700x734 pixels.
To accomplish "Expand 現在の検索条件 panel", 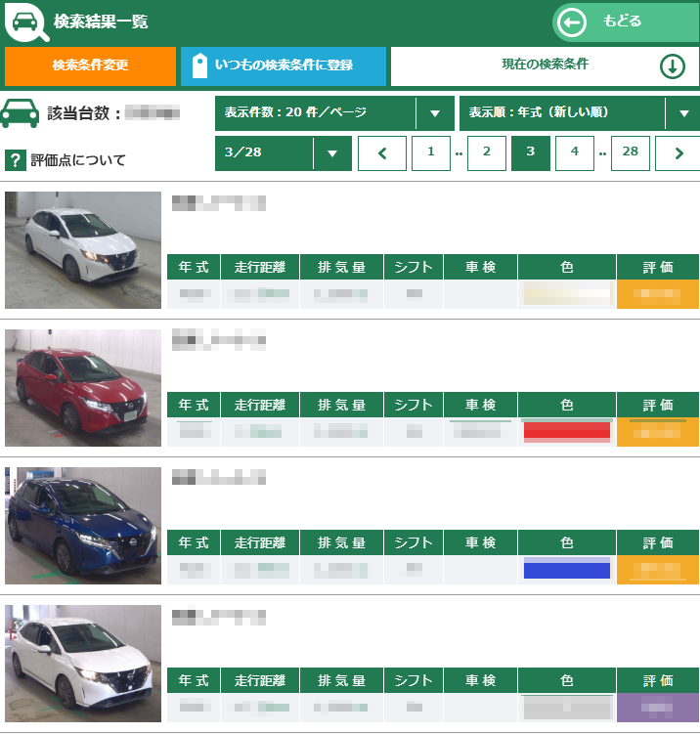I will tap(545, 65).
